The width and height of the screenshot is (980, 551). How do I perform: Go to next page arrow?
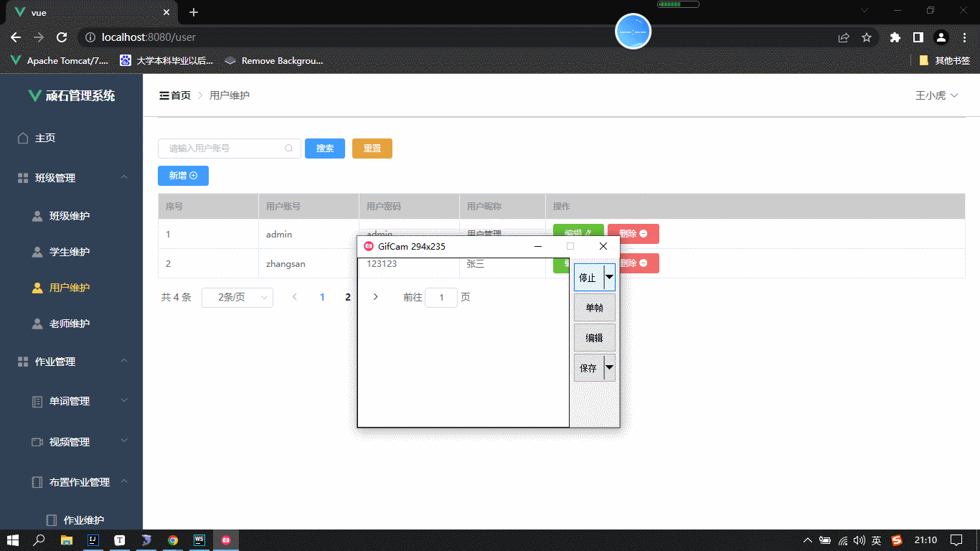click(375, 297)
